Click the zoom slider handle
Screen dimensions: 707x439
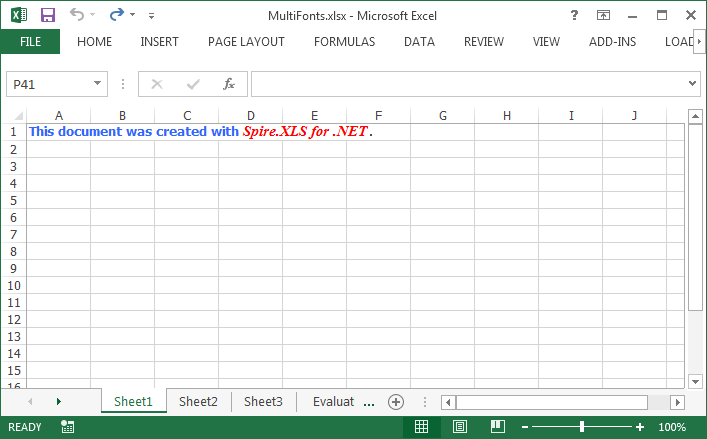pyautogui.click(x=582, y=426)
